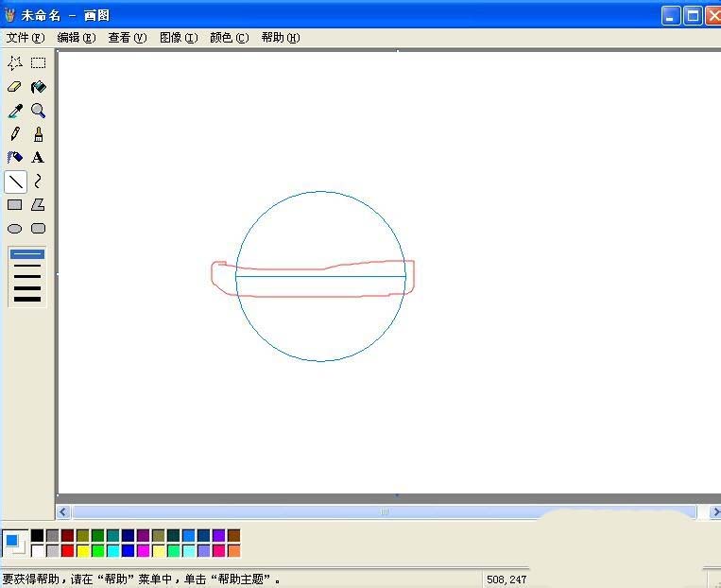This screenshot has height=588, width=721.
Task: Pick the pale yellow swatch
Action: tap(158, 551)
